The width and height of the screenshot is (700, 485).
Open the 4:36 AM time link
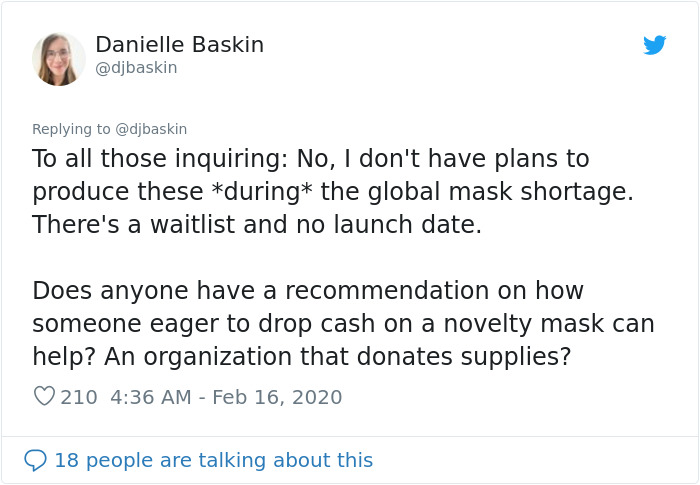click(151, 397)
